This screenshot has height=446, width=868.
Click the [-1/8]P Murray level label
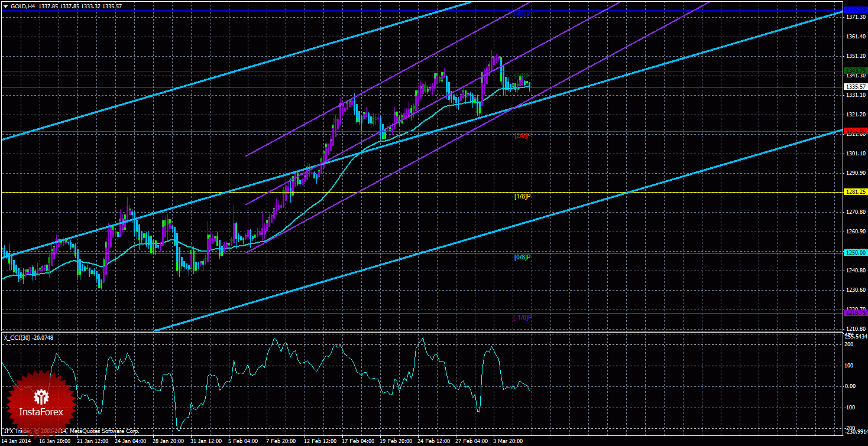point(522,318)
